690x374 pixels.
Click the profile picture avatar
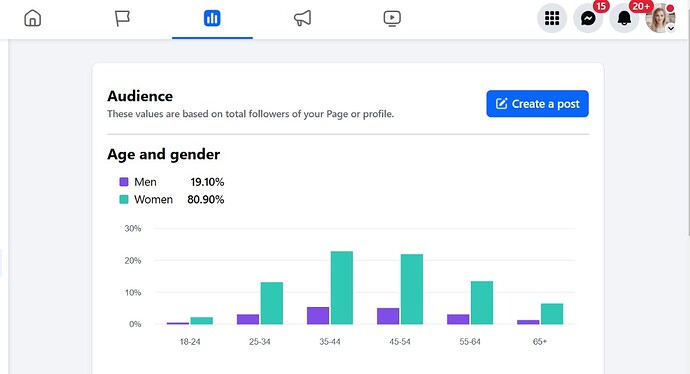[x=660, y=18]
